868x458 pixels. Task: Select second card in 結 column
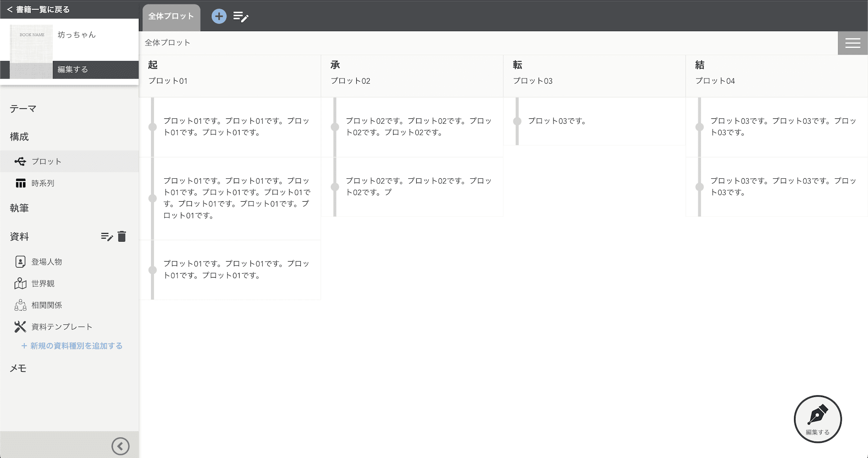tap(777, 187)
